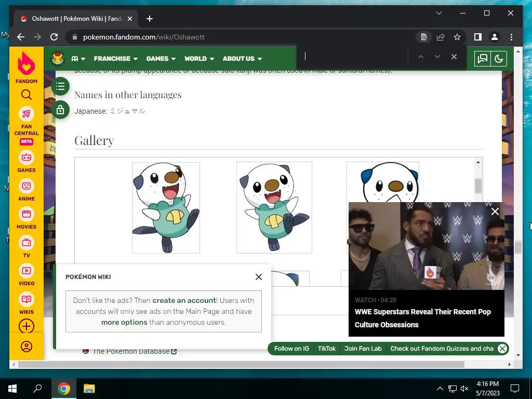Expand the explore book icon dropdown
The height and width of the screenshot is (399, 532).
click(78, 59)
